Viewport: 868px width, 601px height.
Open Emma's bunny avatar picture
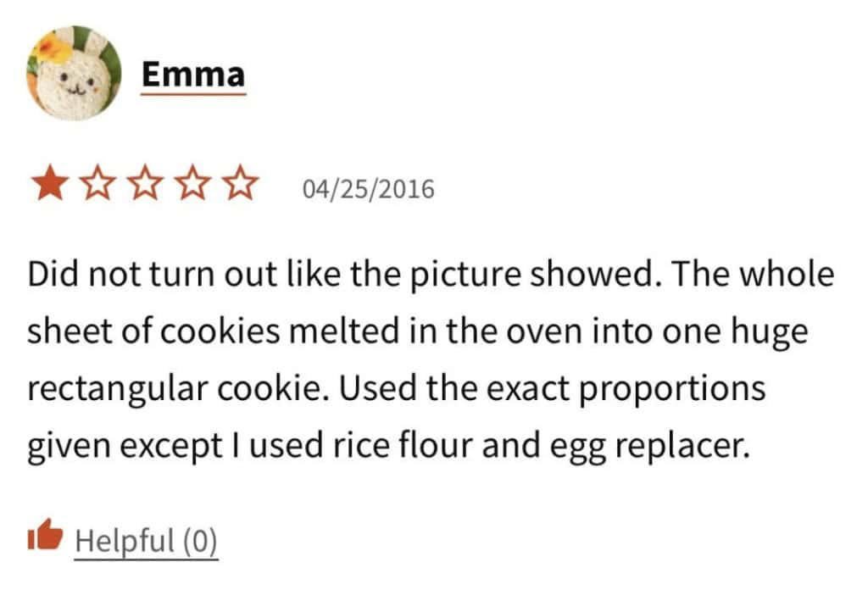[74, 74]
